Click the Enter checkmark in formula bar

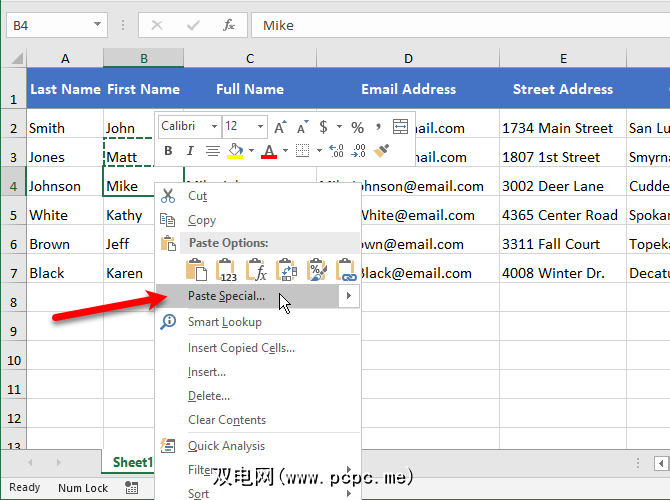tap(193, 25)
